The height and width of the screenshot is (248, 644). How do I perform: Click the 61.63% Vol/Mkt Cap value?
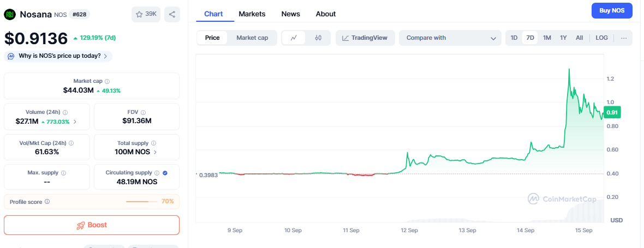(x=47, y=152)
